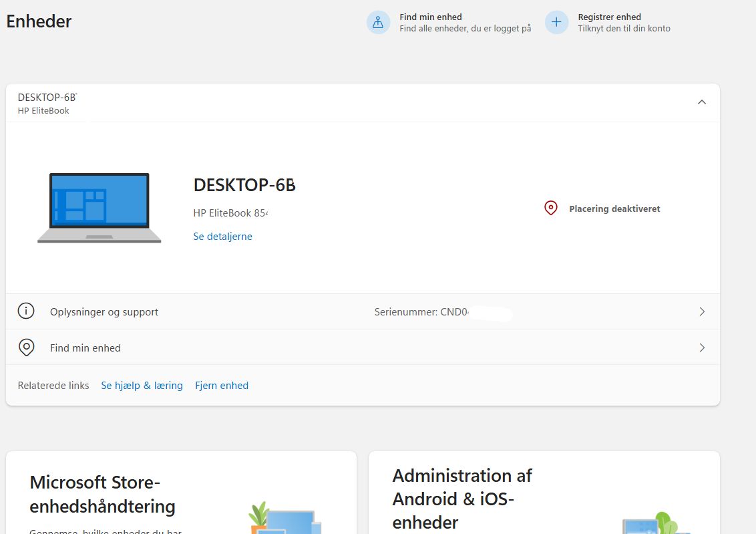Click the Administration af Android & iOS-enheder heading

(462, 499)
